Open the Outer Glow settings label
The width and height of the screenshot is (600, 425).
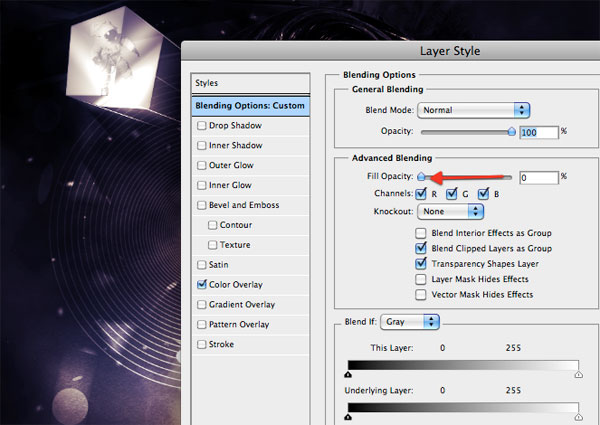tap(231, 165)
